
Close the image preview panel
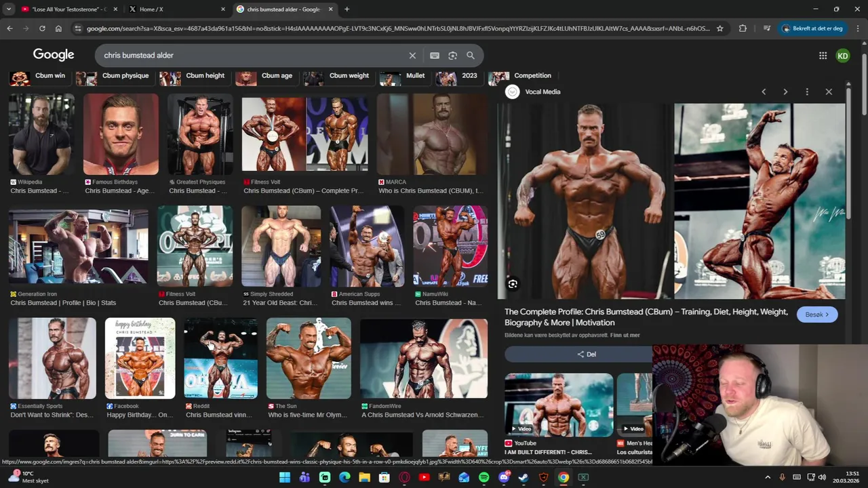pyautogui.click(x=829, y=91)
